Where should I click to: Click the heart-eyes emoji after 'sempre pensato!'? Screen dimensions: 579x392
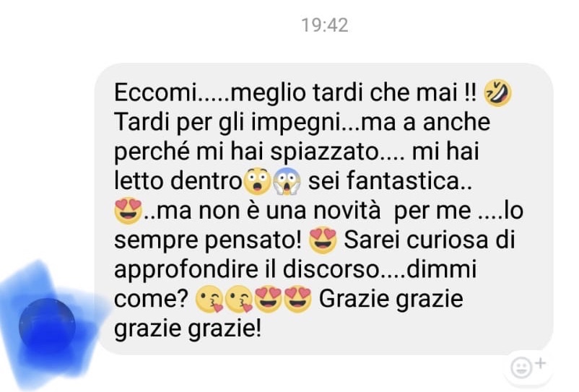point(323,240)
